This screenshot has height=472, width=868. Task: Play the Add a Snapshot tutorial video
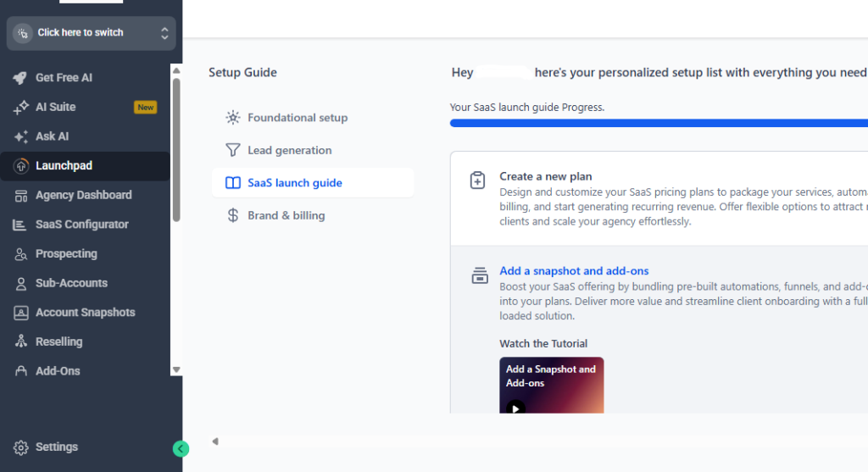515,408
